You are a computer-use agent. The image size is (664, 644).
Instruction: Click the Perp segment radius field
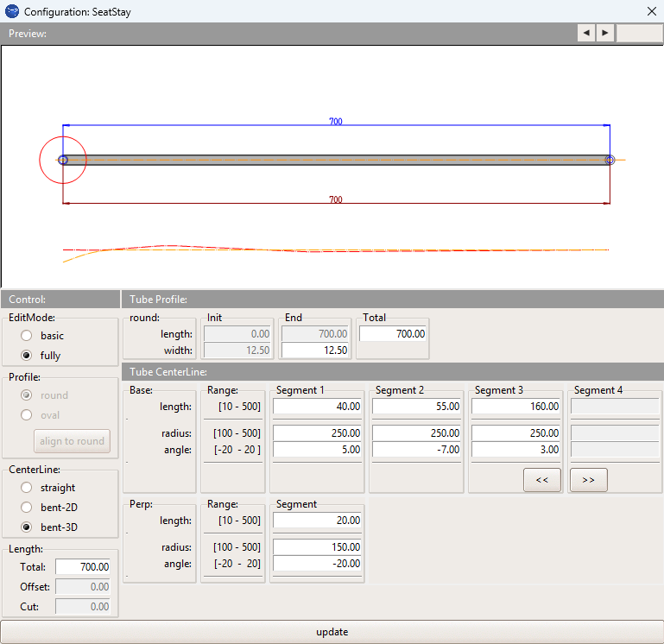point(318,546)
